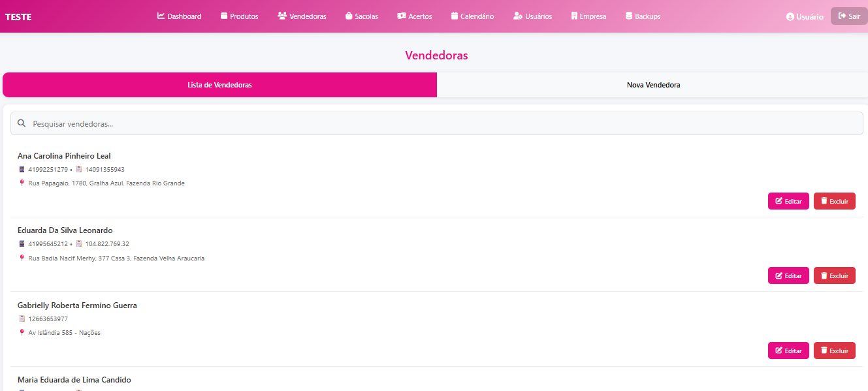This screenshot has height=391, width=868.
Task: Click the location pin beside Rua Badia Nacif
Action: click(22, 258)
